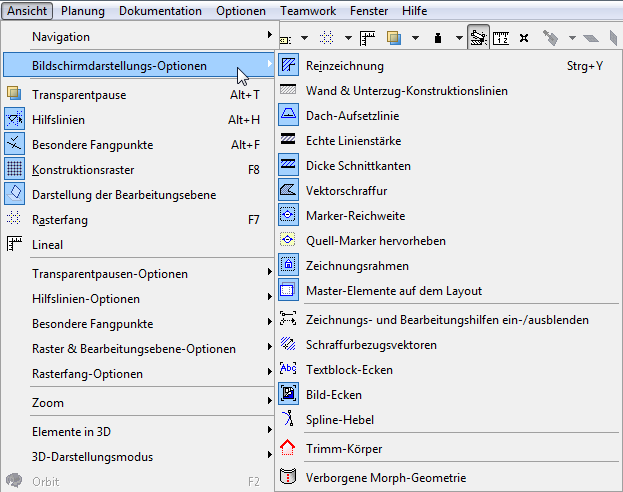Toggle Reinzeichnung display option
The image size is (623, 492).
click(448, 66)
